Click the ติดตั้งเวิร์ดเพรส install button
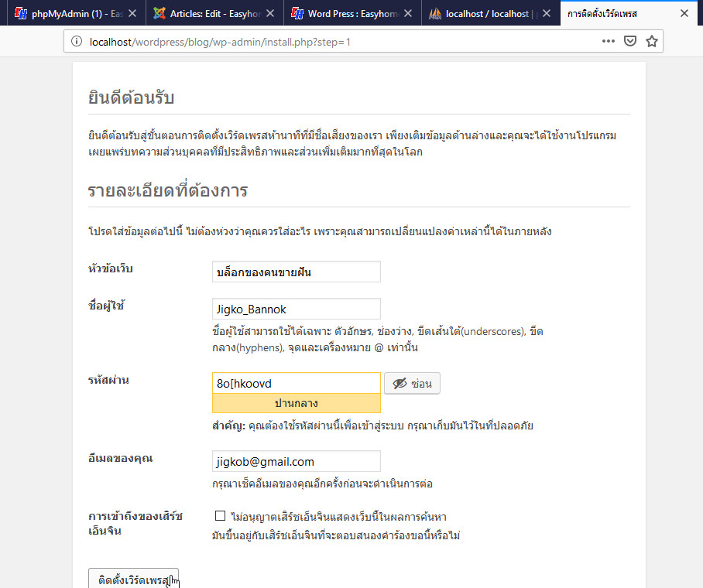Viewport: 703px width, 588px height. 132,579
